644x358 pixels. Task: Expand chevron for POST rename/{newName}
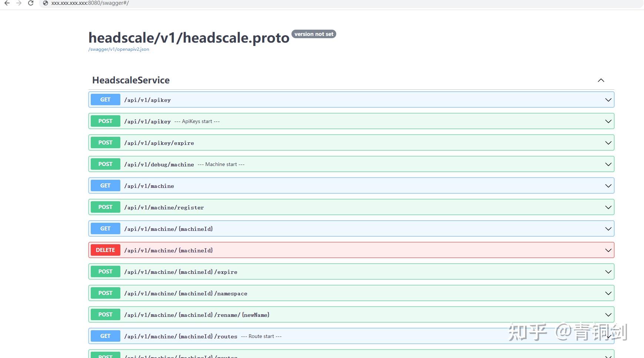608,315
